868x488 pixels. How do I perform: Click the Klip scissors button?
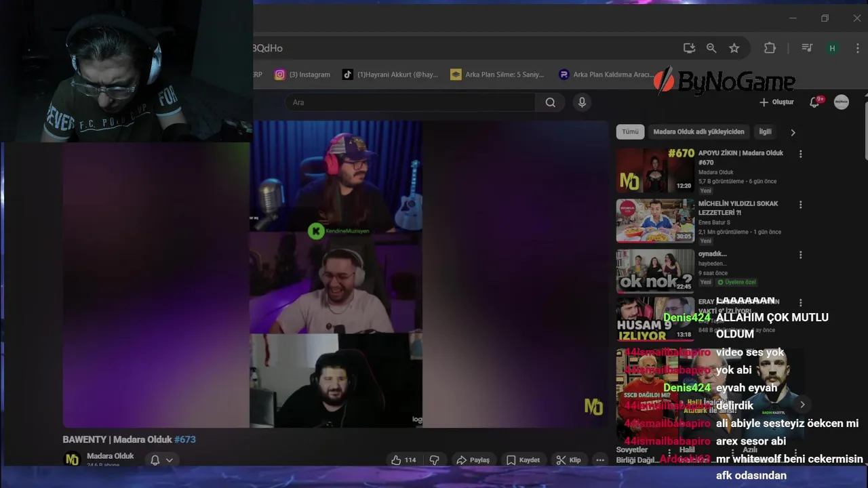tap(568, 460)
